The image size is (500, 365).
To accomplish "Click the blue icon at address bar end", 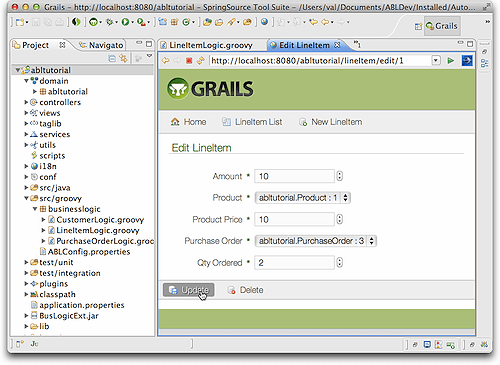I will (467, 60).
